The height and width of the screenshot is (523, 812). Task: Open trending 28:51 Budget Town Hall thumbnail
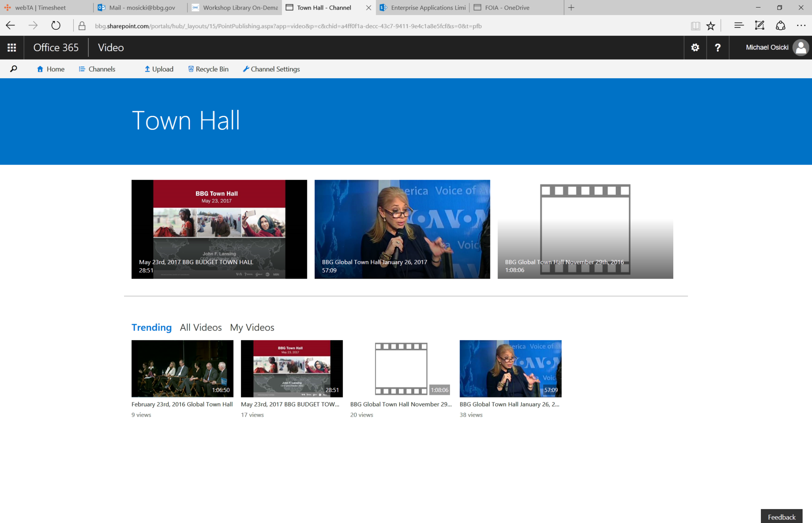[x=292, y=369]
